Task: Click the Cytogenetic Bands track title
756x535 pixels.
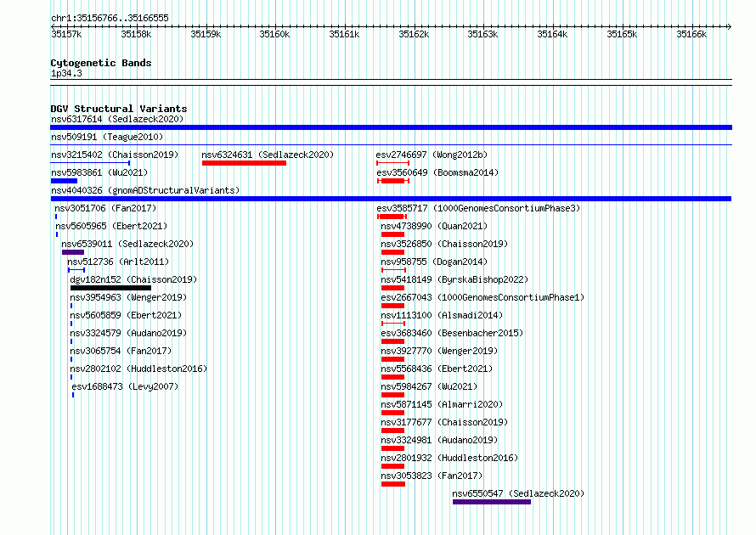Action: (101, 63)
